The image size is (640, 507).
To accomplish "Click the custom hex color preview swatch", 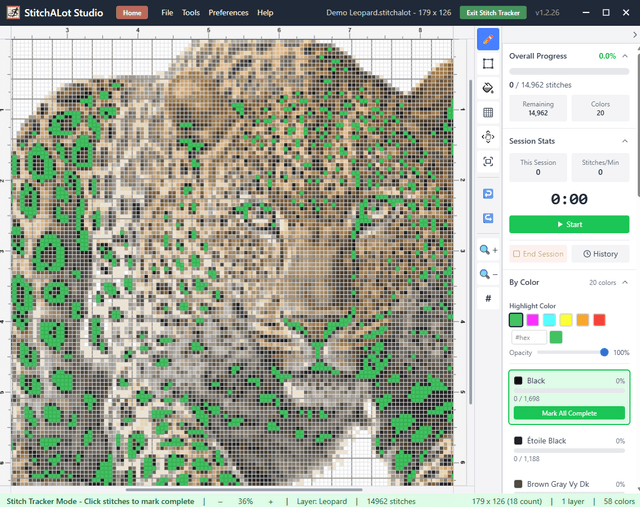I will (556, 337).
